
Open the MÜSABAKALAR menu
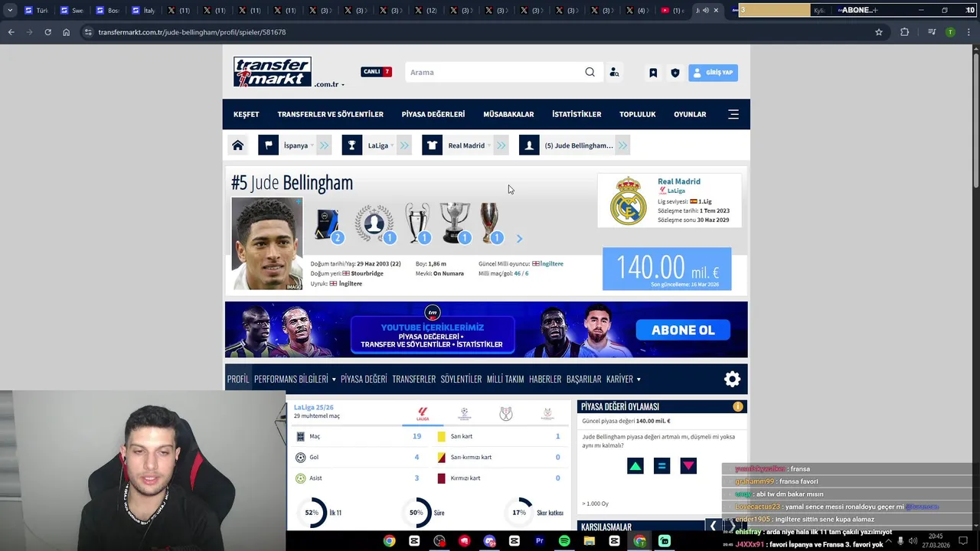508,114
